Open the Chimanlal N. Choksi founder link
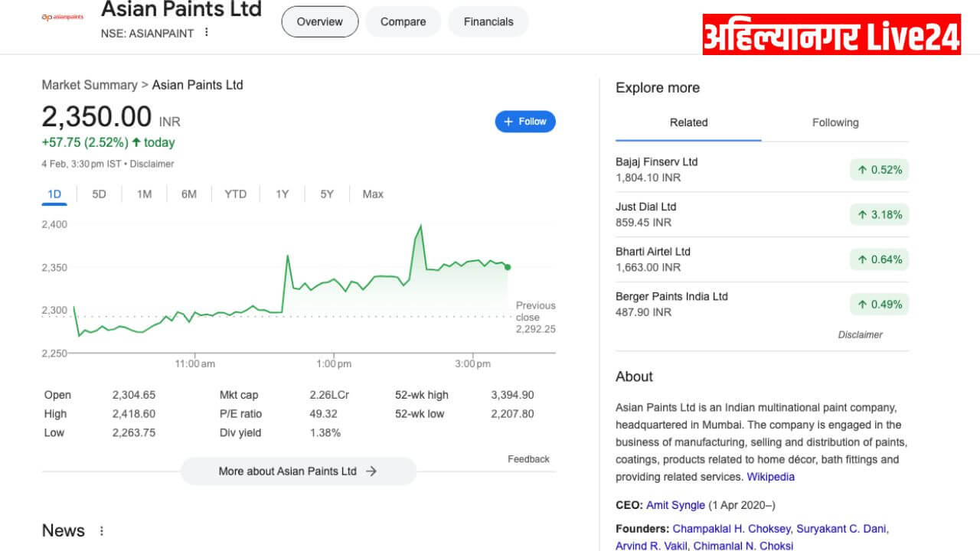The width and height of the screenshot is (980, 551). 743,546
